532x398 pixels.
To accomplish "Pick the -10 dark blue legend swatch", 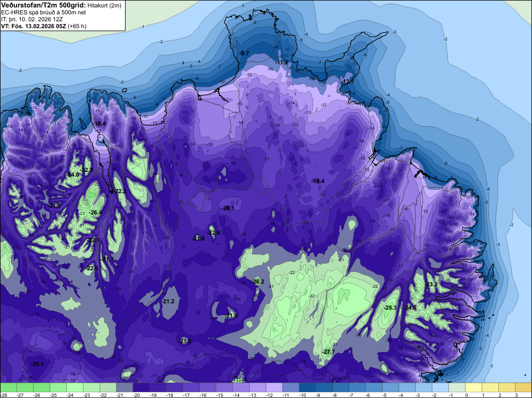I will click(307, 387).
